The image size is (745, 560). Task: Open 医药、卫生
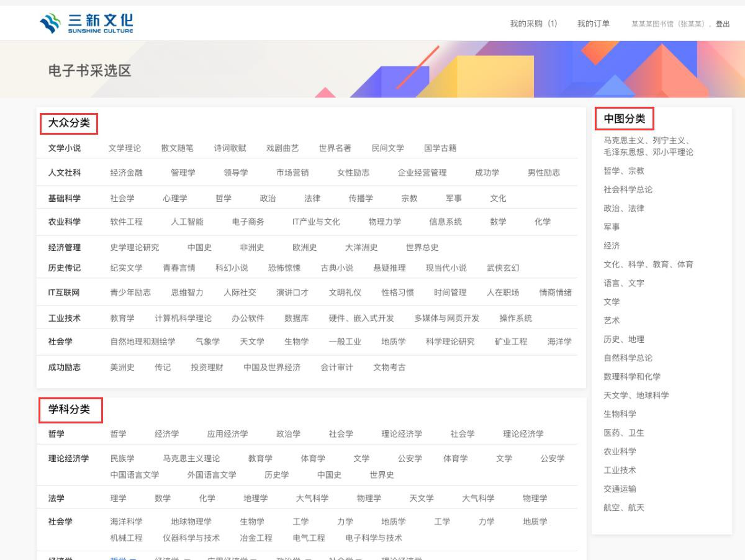tap(624, 433)
